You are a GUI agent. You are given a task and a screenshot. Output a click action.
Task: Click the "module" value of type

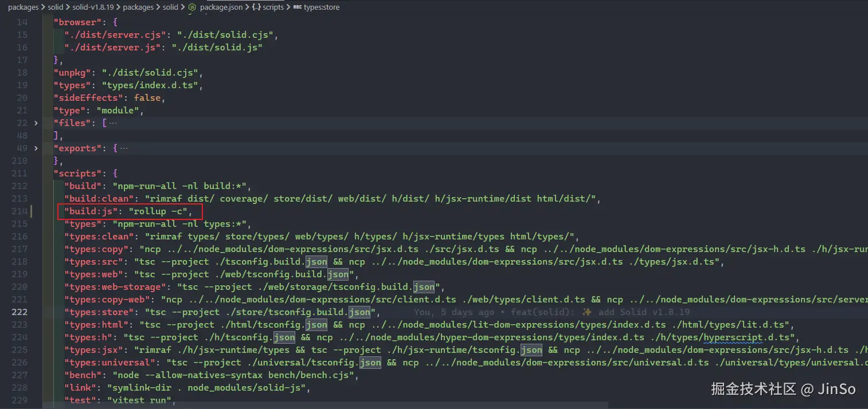click(118, 111)
